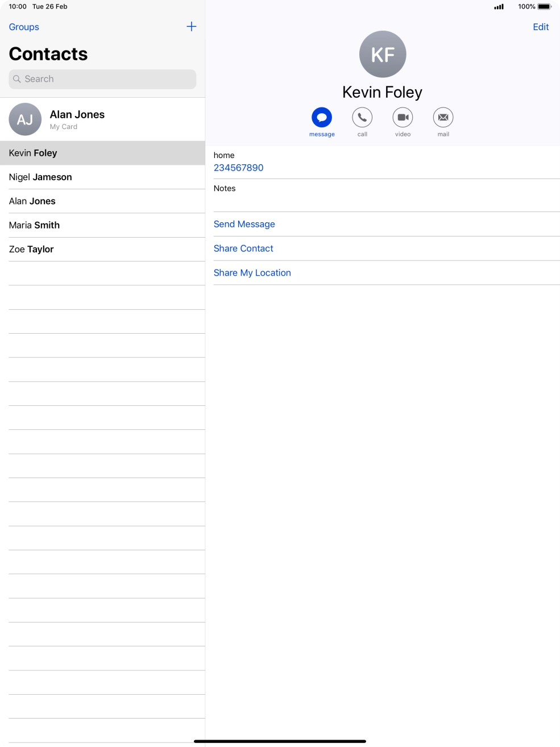The width and height of the screenshot is (560, 747).
Task: Tap Edit to modify the contact
Action: (x=541, y=27)
